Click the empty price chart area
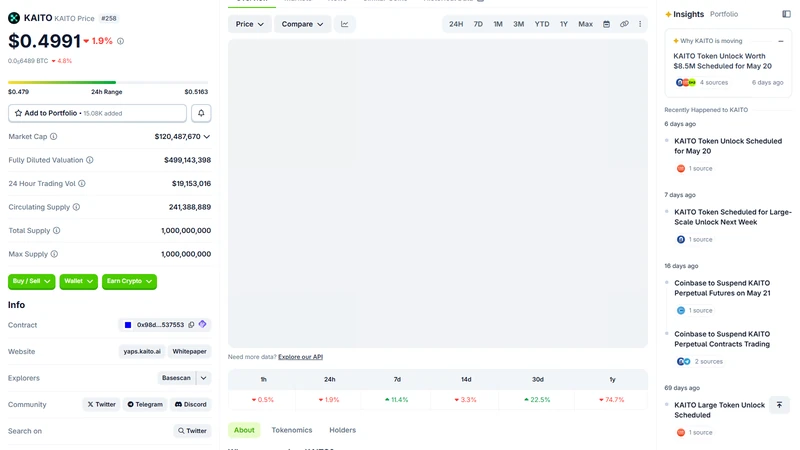 point(438,194)
